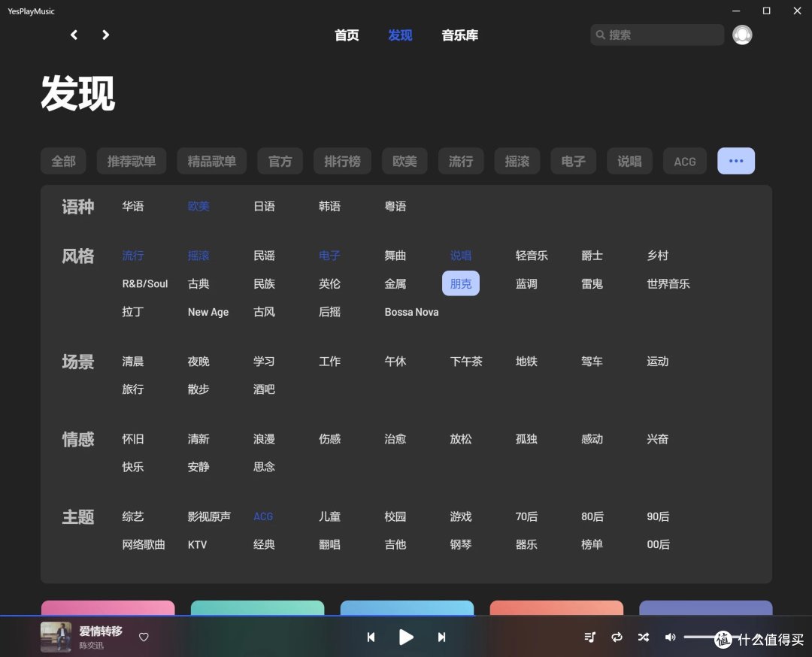
Task: Open the play queue icon
Action: click(x=590, y=637)
